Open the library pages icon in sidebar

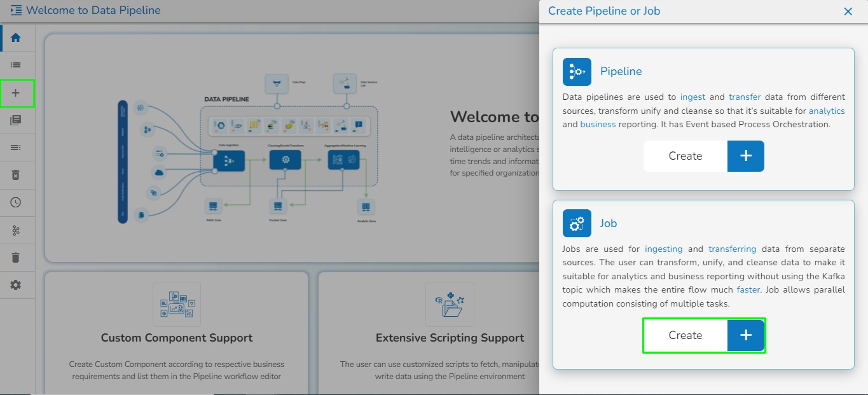tap(16, 120)
